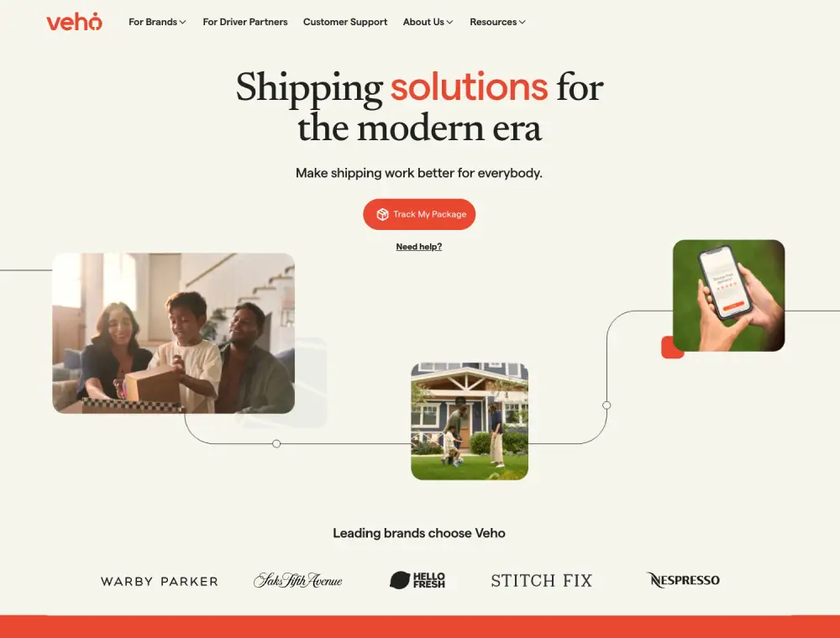The image size is (840, 638).
Task: Click the phone in hands image
Action: point(728,295)
